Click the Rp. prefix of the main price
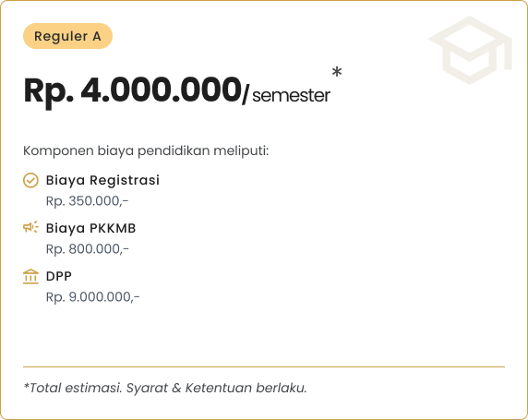528x420 pixels. pos(49,91)
